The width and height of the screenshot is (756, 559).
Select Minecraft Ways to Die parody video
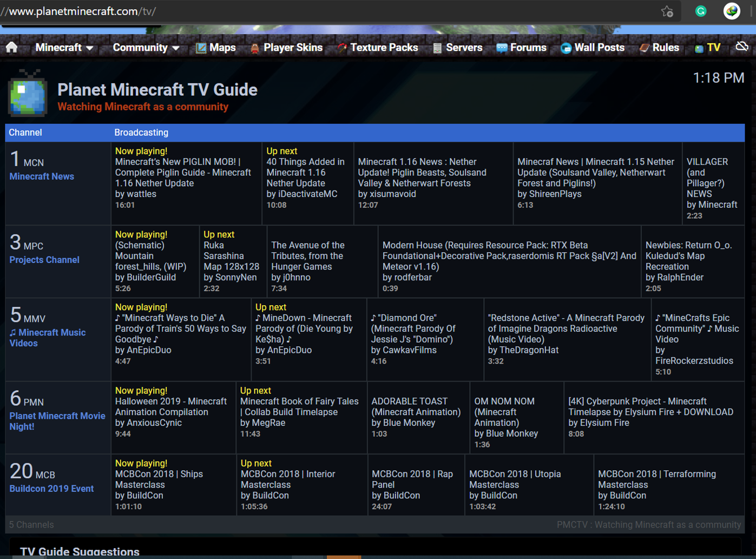click(181, 339)
